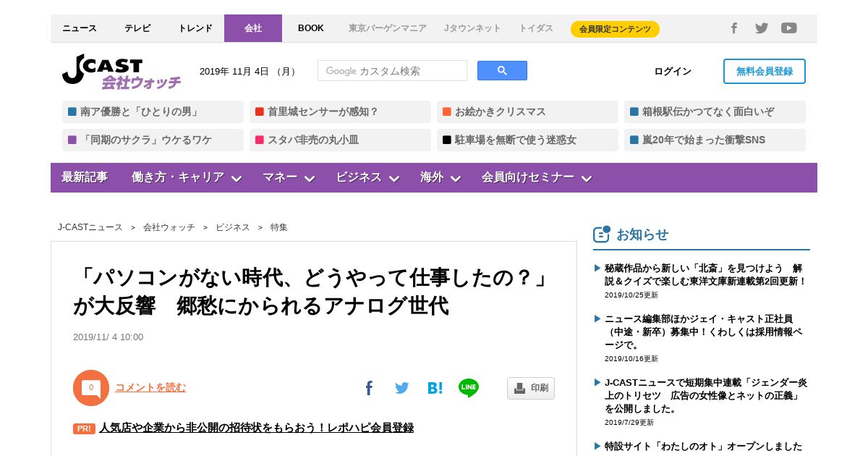Expand the 会員向けセミナー dropdown menu
Screen dimensions: 868x456
point(537,177)
